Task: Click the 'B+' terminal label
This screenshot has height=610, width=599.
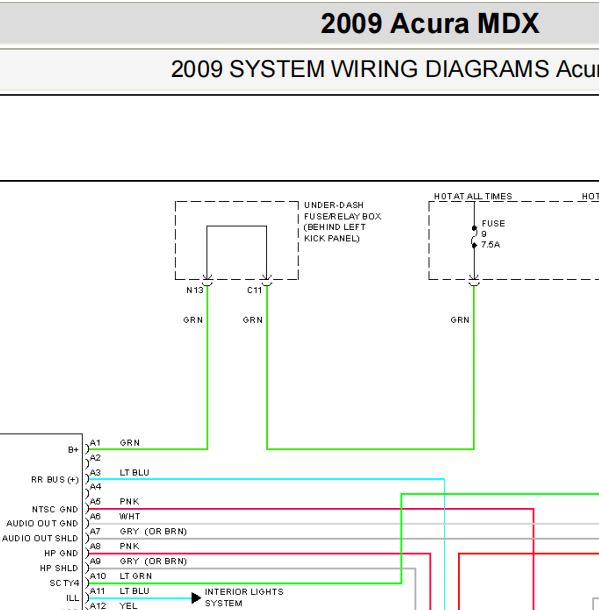Action: pyautogui.click(x=73, y=450)
